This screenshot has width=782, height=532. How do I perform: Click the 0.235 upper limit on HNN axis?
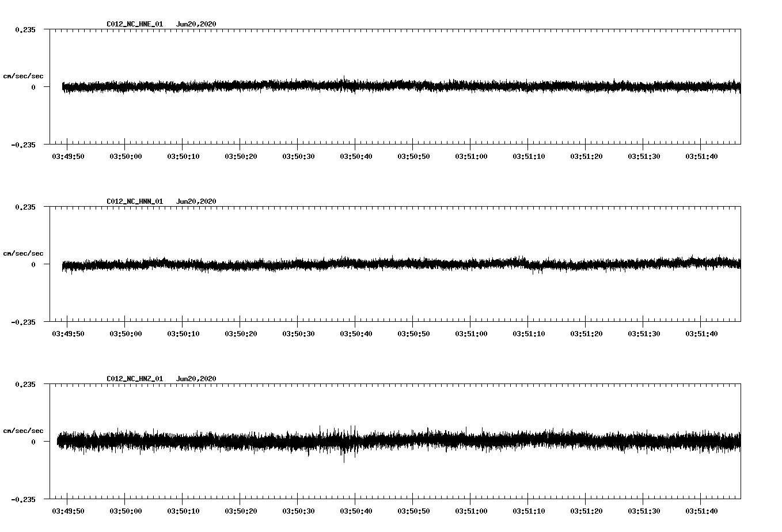25,207
